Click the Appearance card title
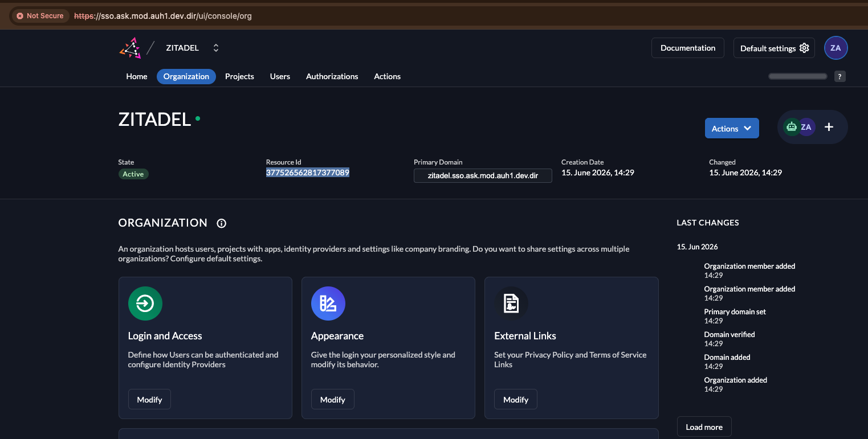This screenshot has width=868, height=439. tap(337, 336)
